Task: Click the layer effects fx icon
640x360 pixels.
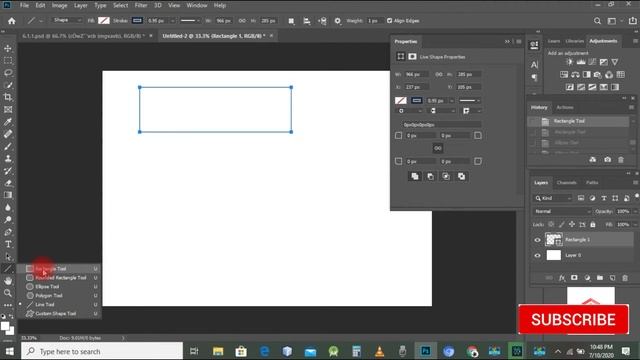Action: [x=562, y=278]
